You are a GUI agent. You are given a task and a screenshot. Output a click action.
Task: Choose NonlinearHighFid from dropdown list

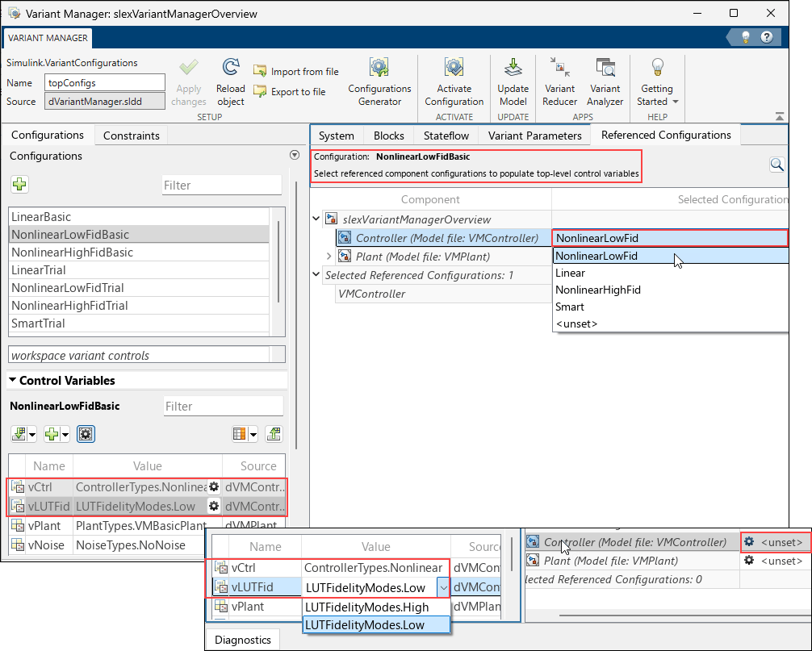671,290
